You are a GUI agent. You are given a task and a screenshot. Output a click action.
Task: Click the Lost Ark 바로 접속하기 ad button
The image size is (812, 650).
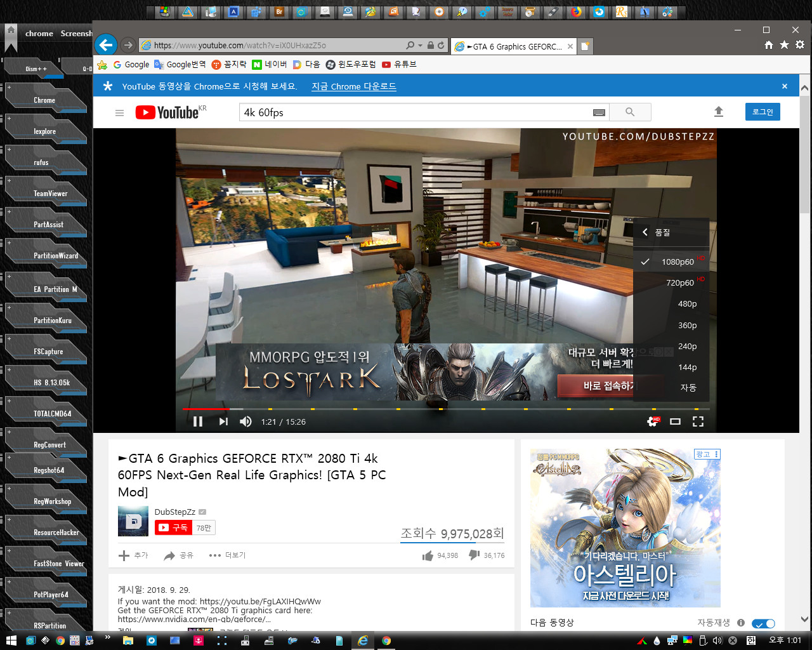pyautogui.click(x=596, y=385)
